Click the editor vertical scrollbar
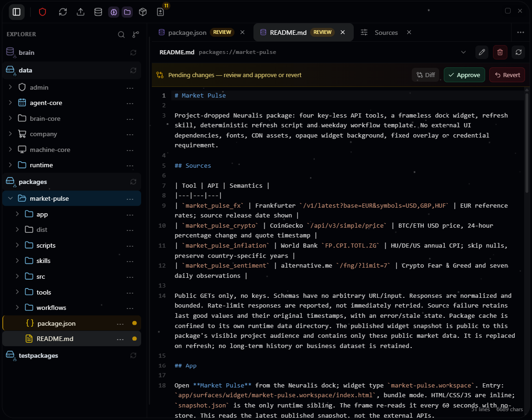Image resolution: width=532 pixels, height=420 pixels. 527,143
